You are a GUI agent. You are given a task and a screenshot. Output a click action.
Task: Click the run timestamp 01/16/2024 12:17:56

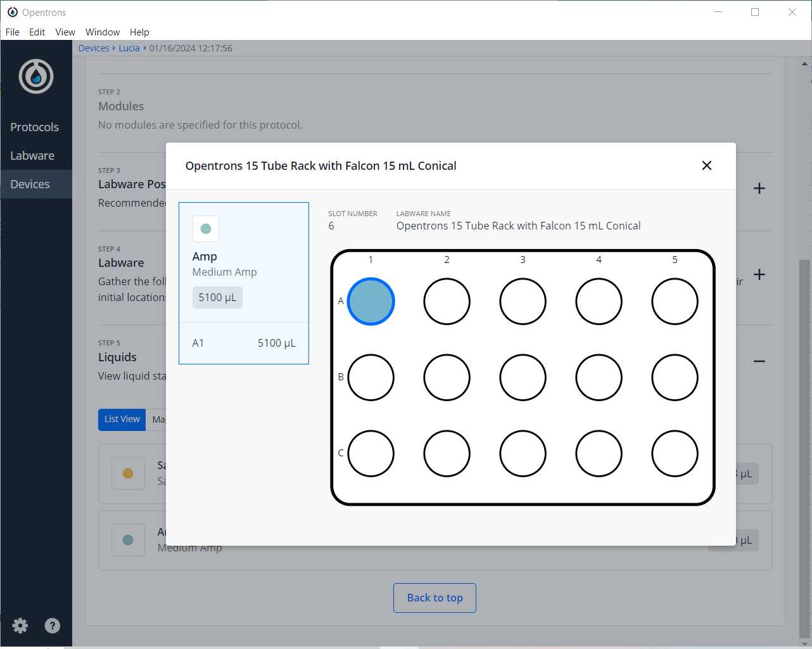click(x=191, y=48)
